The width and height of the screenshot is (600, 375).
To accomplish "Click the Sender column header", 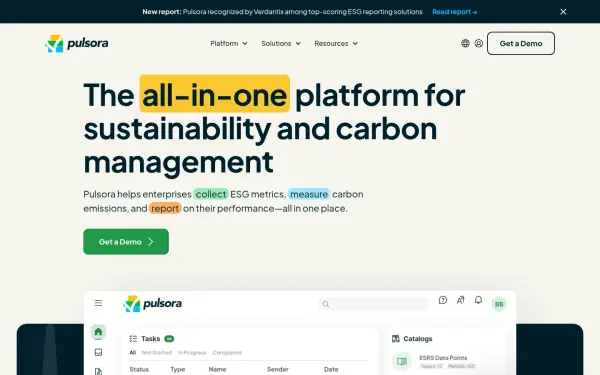I will coord(277,369).
